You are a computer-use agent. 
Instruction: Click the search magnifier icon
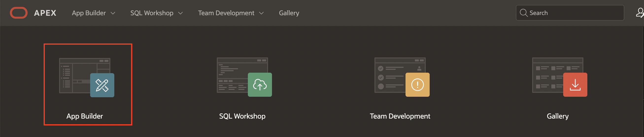point(524,13)
